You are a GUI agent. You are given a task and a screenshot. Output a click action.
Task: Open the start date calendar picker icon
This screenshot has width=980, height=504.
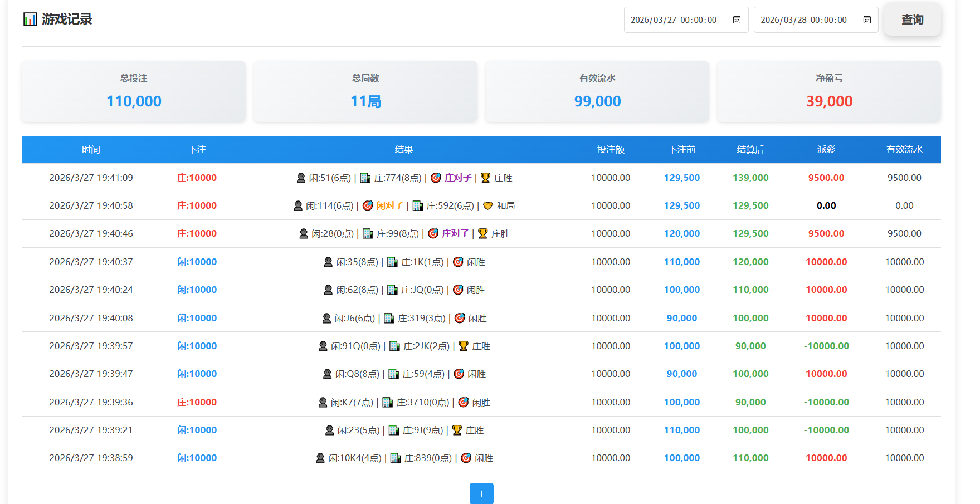(x=737, y=20)
